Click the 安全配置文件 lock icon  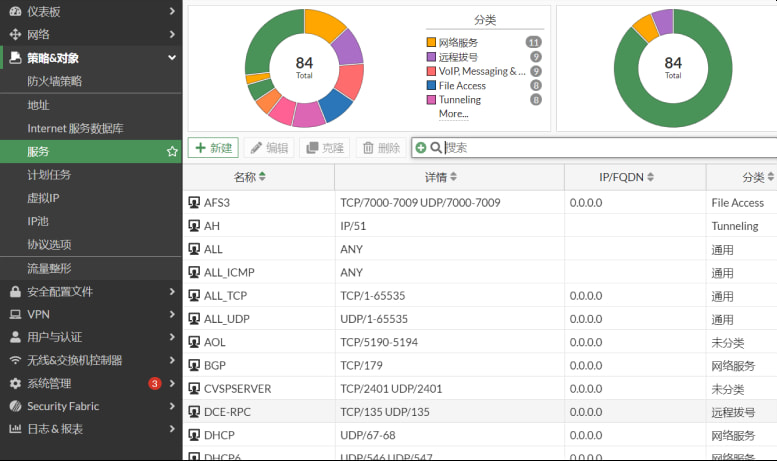(15, 291)
